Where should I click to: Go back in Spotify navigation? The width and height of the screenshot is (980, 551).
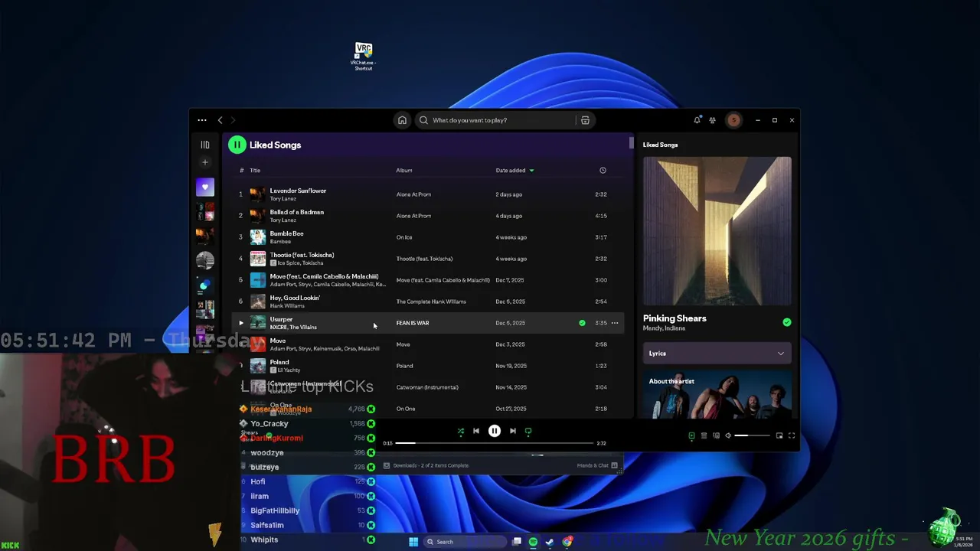(220, 120)
